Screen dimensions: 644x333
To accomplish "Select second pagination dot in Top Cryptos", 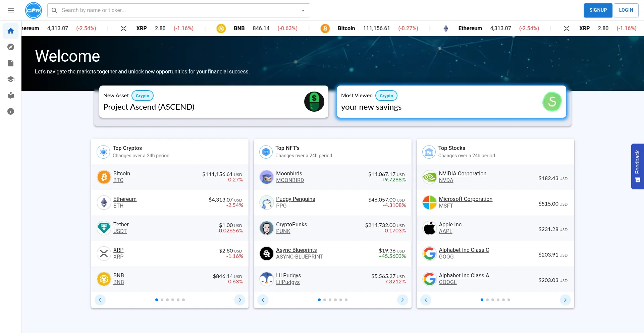I will click(x=162, y=300).
